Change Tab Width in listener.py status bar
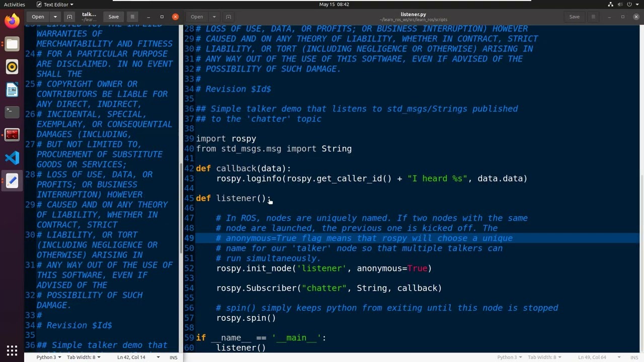 [x=544, y=357]
